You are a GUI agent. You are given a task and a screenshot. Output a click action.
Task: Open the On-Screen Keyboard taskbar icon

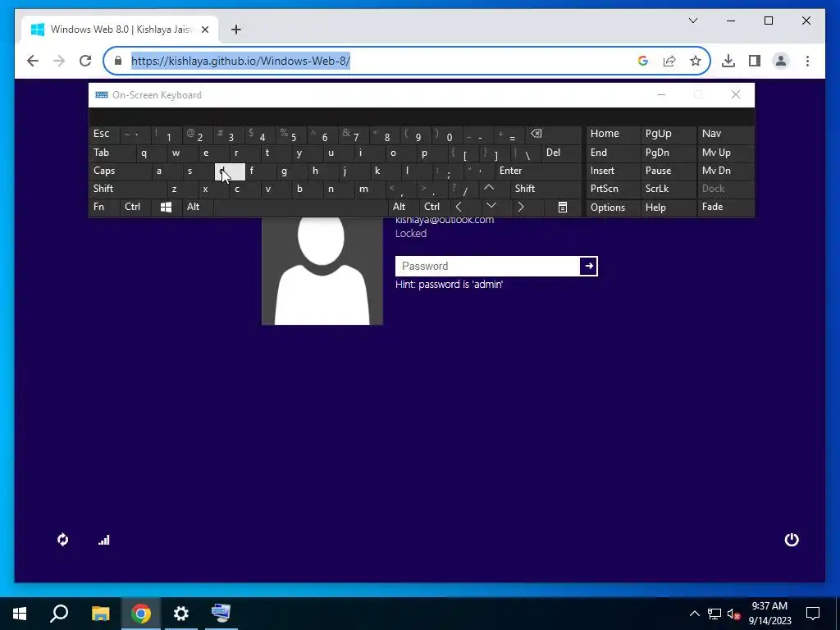(221, 614)
